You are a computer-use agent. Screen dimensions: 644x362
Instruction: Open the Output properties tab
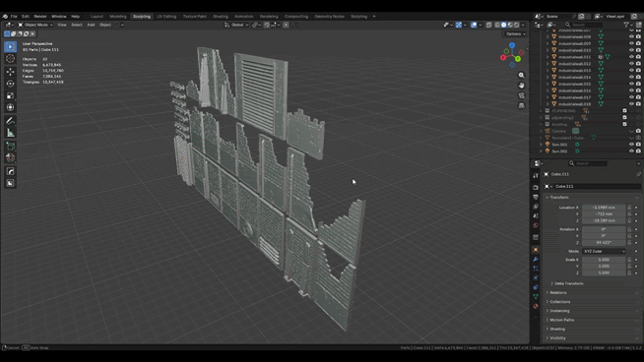pyautogui.click(x=536, y=197)
